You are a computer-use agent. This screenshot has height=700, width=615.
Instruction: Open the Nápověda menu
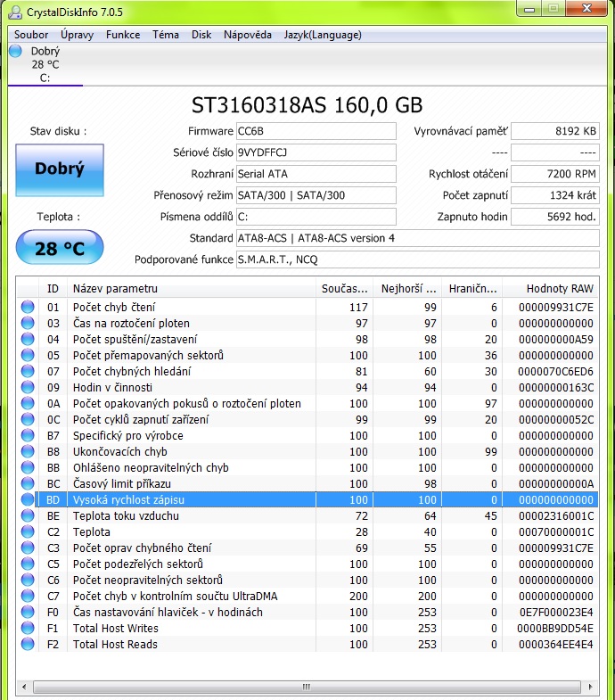pos(248,35)
